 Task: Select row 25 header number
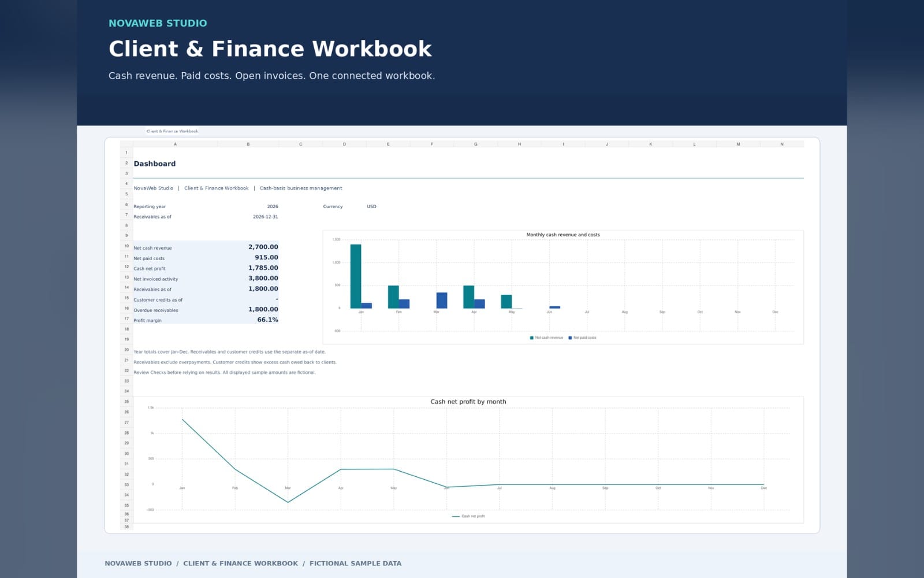tap(126, 401)
